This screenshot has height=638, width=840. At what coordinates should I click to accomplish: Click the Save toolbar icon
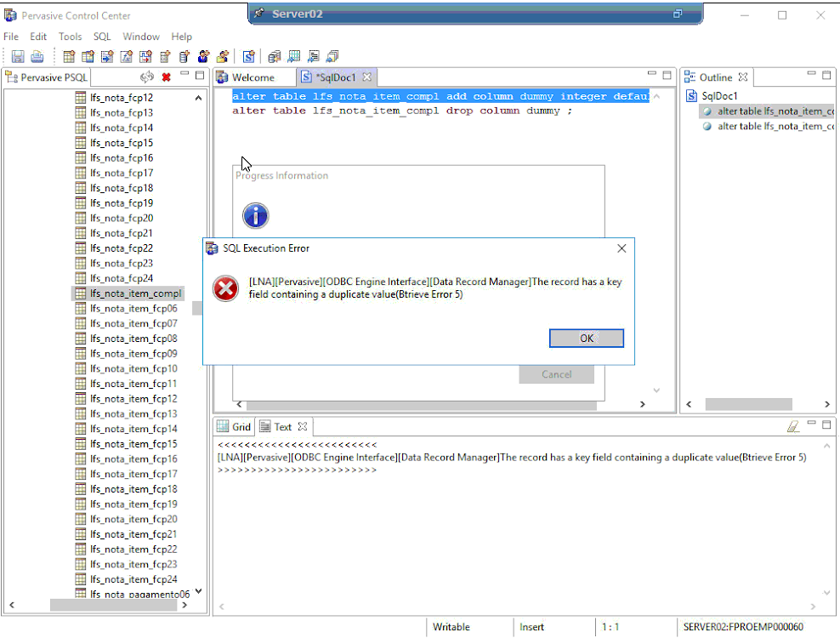(x=18, y=56)
